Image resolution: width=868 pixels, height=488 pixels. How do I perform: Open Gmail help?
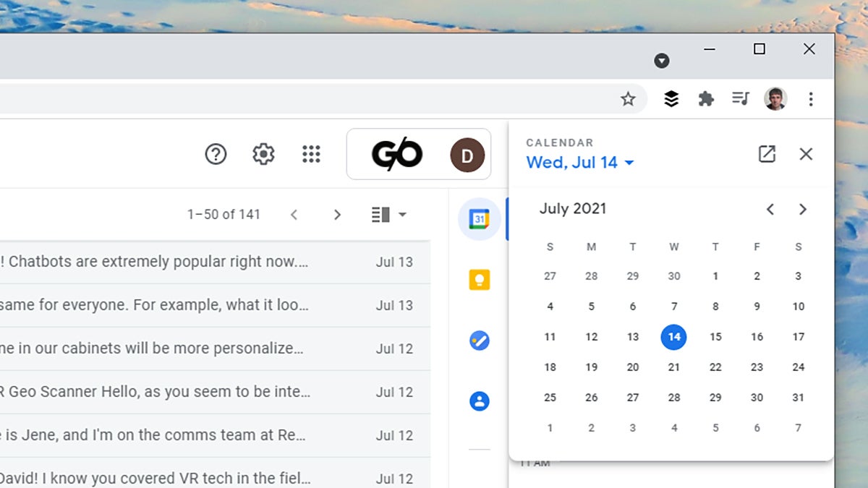[x=216, y=154]
